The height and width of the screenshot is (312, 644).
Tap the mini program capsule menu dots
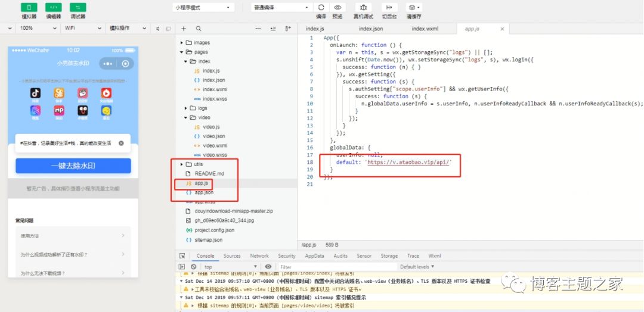point(107,64)
